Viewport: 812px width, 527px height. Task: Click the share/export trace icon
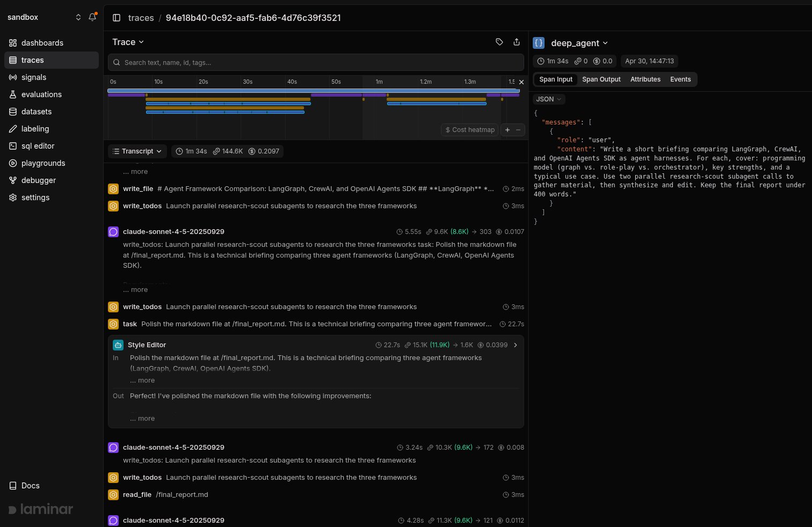(x=517, y=42)
